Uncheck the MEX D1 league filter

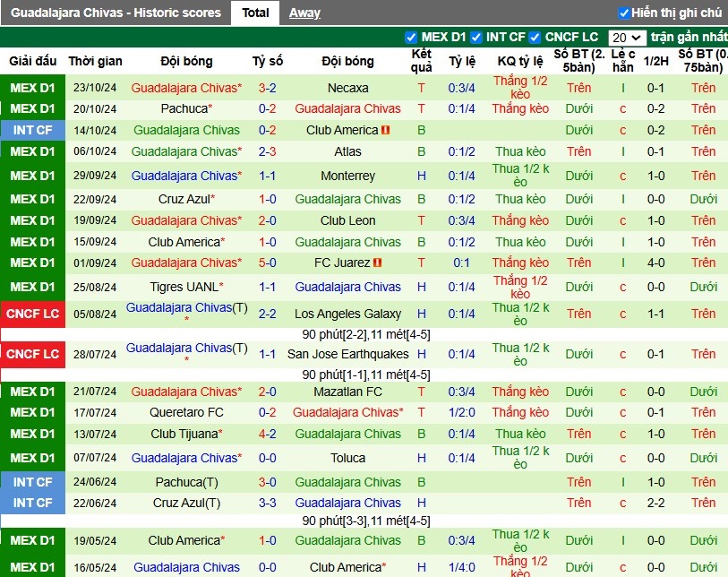pos(410,37)
